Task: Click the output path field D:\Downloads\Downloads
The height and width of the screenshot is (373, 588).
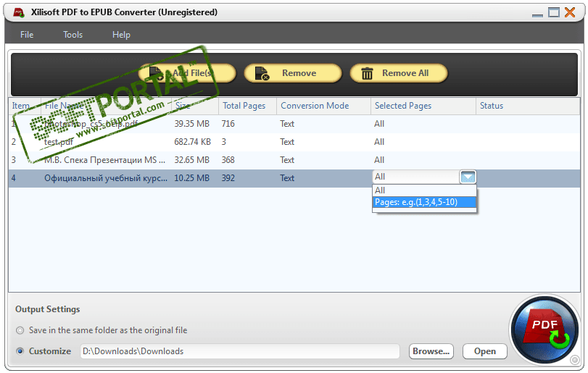Action: coord(240,351)
